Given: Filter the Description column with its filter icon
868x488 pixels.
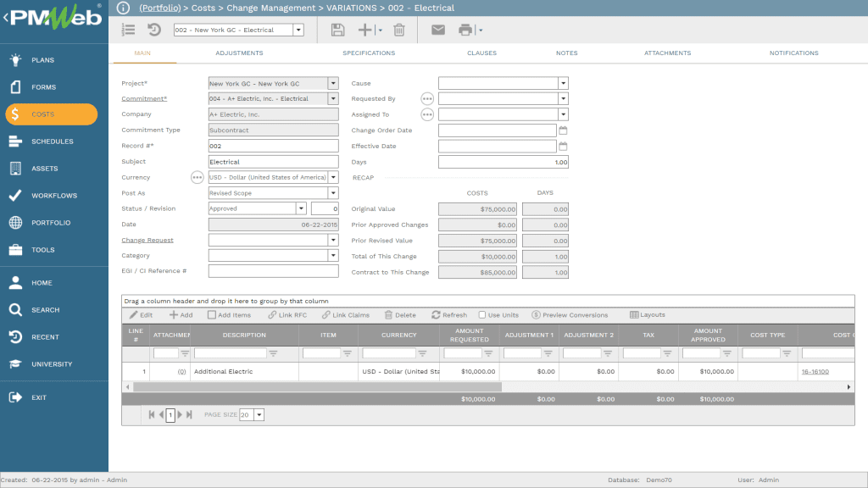Looking at the screenshot, I should pyautogui.click(x=273, y=353).
